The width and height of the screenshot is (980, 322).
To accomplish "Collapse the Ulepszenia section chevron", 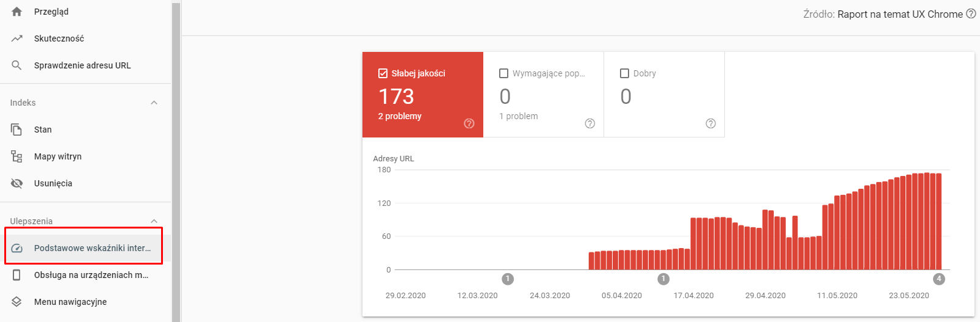I will pyautogui.click(x=154, y=221).
